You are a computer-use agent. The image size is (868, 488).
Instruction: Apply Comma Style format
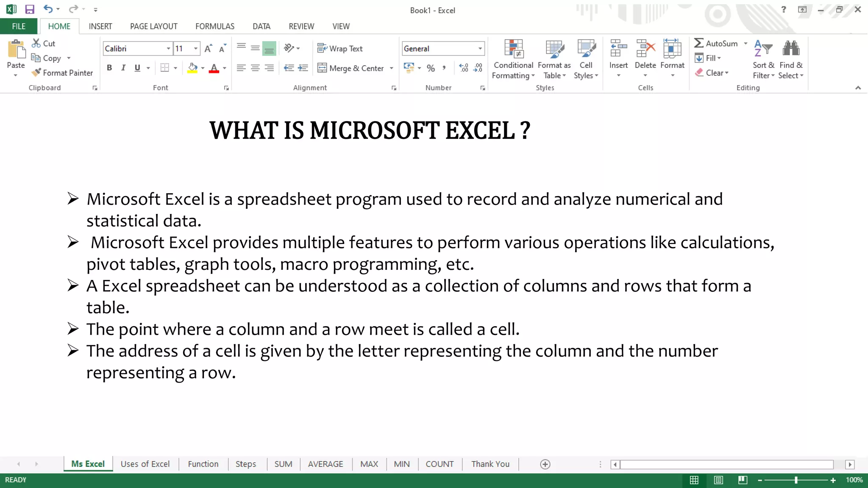(444, 68)
